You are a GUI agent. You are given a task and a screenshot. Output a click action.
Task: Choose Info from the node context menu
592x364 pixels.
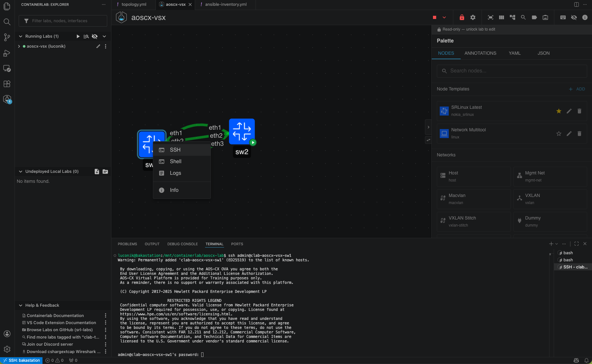tap(182, 190)
